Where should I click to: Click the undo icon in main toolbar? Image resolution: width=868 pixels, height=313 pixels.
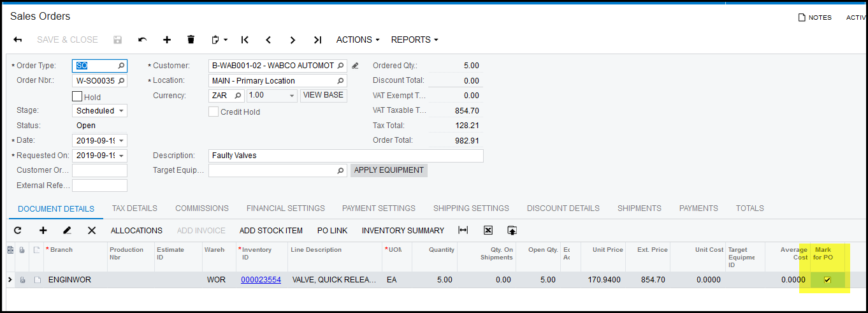pyautogui.click(x=142, y=40)
